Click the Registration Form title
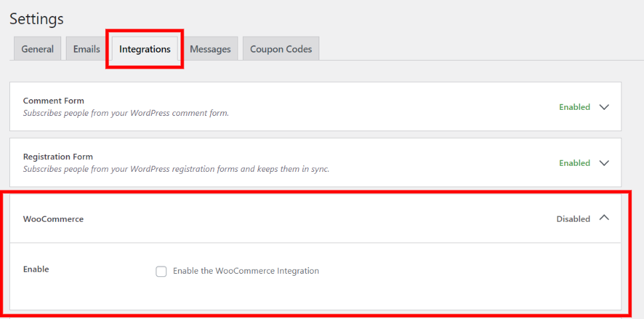Image resolution: width=644 pixels, height=319 pixels. coord(58,157)
